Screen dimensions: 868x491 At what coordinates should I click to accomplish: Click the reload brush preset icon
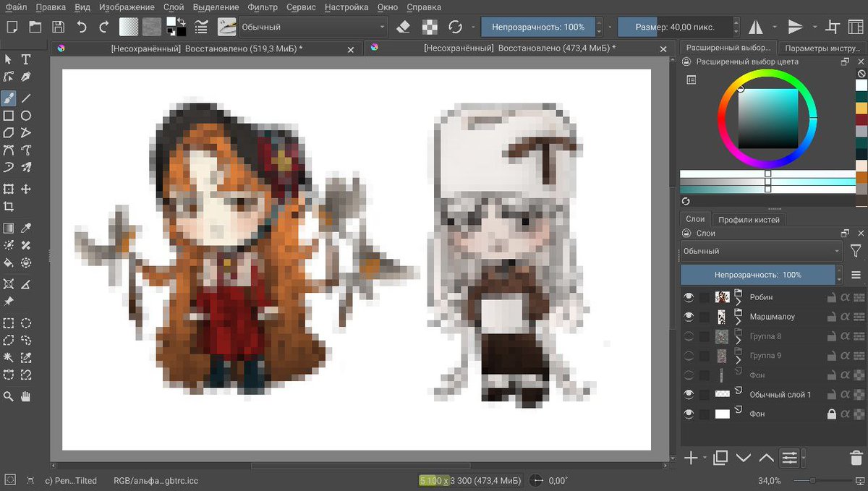pos(455,27)
